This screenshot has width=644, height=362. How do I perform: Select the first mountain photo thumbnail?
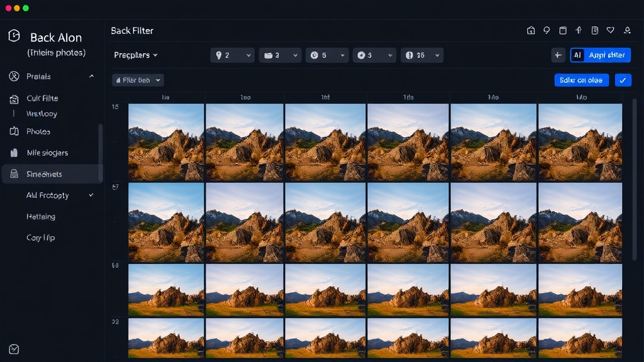pos(166,141)
